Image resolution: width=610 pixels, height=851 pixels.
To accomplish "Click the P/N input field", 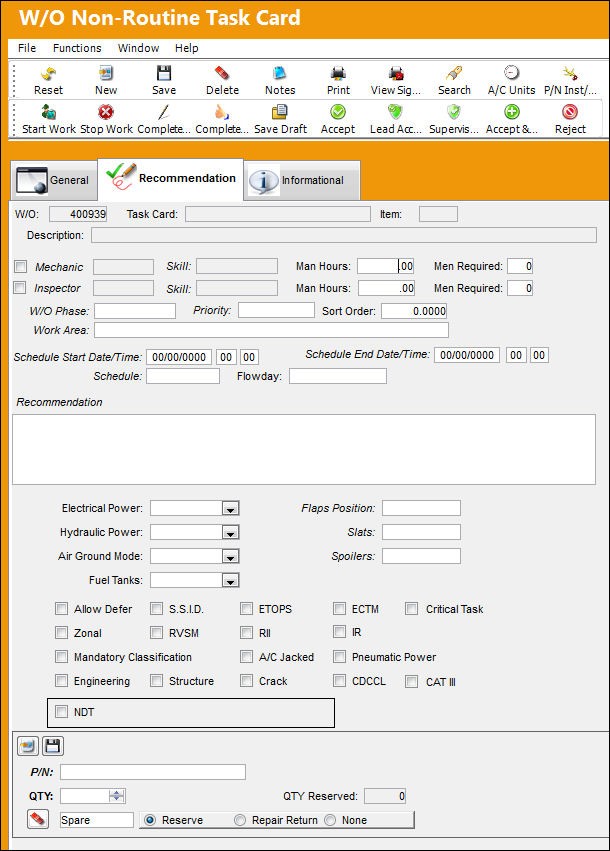I will [x=153, y=772].
